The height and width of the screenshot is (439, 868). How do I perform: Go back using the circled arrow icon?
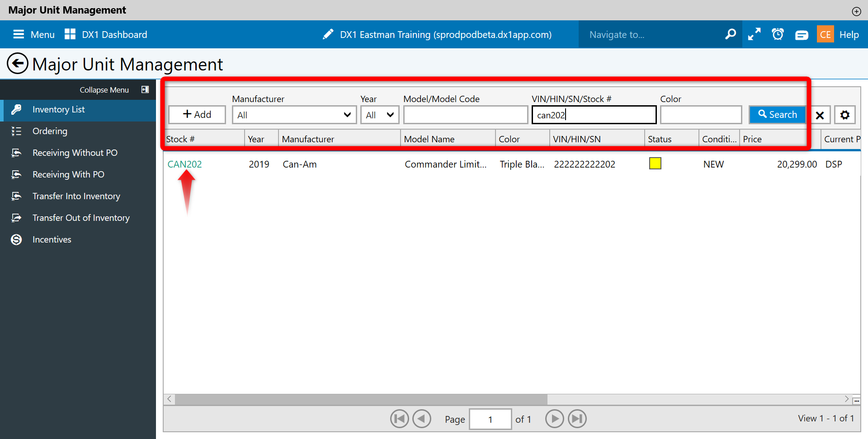(x=18, y=64)
